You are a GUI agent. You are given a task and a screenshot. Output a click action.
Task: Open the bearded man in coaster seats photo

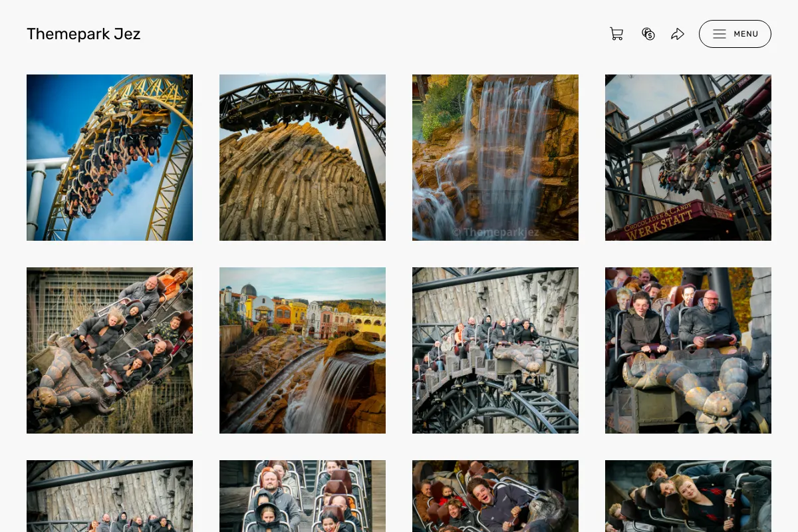(303, 496)
